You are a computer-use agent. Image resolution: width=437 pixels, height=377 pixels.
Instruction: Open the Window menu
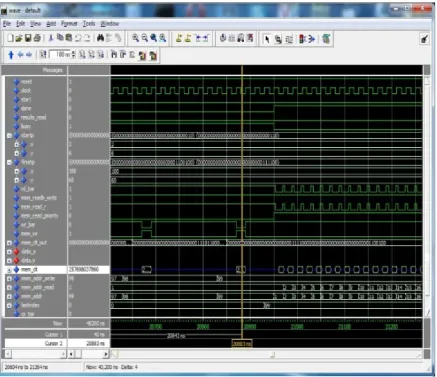click(110, 24)
